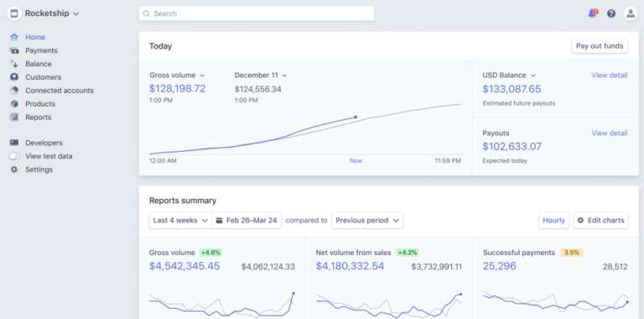This screenshot has height=319, width=644.
Task: Click the Net volume from sales sparkline
Action: [x=389, y=305]
